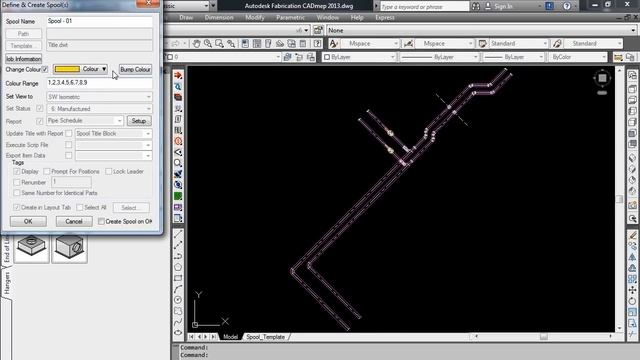
Task: Click the yellow colour swatch
Action: pos(67,69)
